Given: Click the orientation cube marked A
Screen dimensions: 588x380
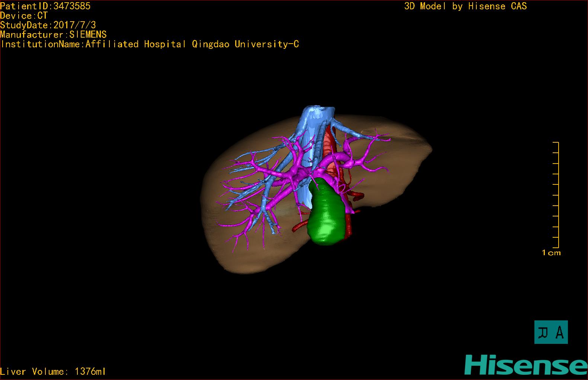Looking at the screenshot, I should (551, 332).
